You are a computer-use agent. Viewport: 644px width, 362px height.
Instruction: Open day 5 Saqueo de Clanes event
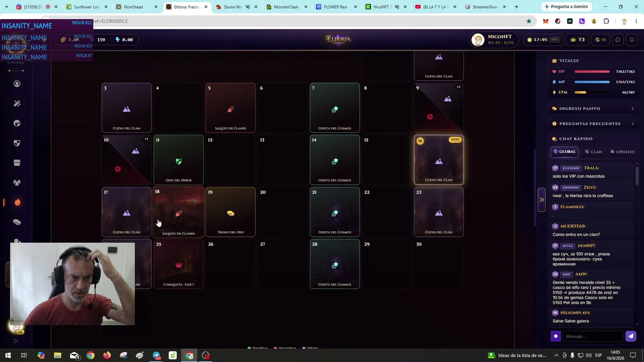click(230, 108)
